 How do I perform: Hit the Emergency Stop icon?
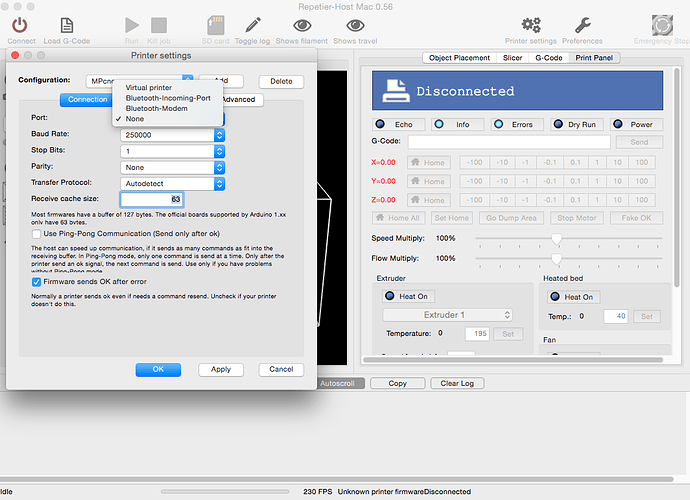[662, 26]
